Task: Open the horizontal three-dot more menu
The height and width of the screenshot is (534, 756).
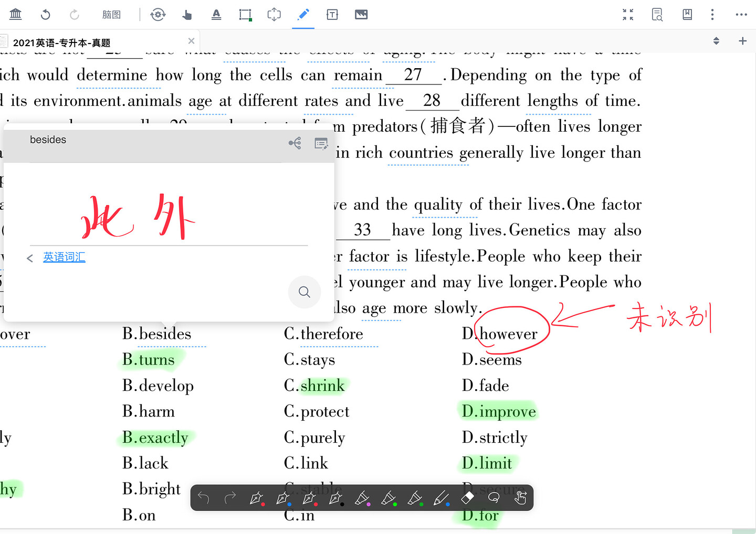Action: (741, 15)
